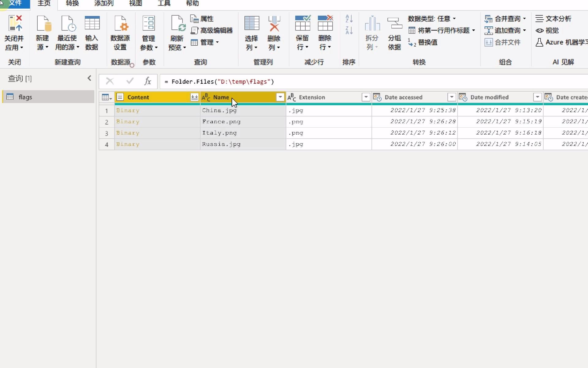588x368 pixels.
Task: Open the Name column filter dropdown
Action: coord(280,97)
